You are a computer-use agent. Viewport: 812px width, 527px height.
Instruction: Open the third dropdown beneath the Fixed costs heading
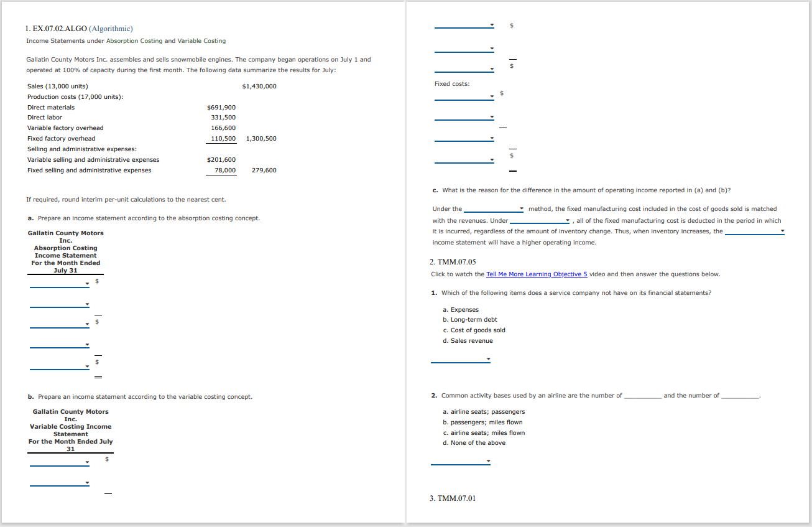464,137
